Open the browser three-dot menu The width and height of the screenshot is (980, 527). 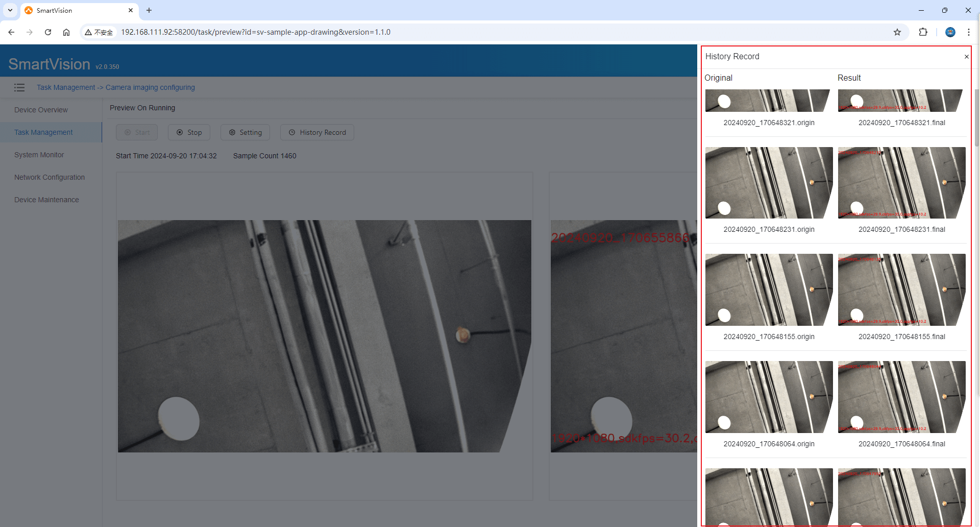(x=969, y=32)
